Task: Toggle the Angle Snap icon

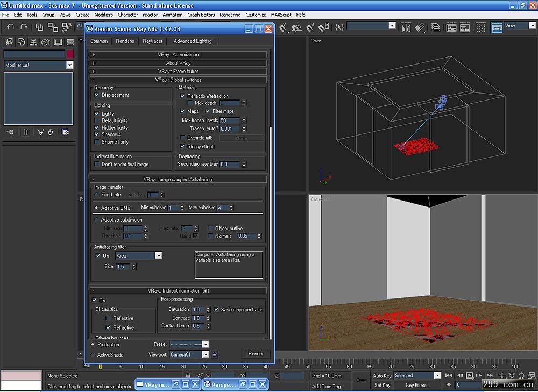Action: pos(297,27)
